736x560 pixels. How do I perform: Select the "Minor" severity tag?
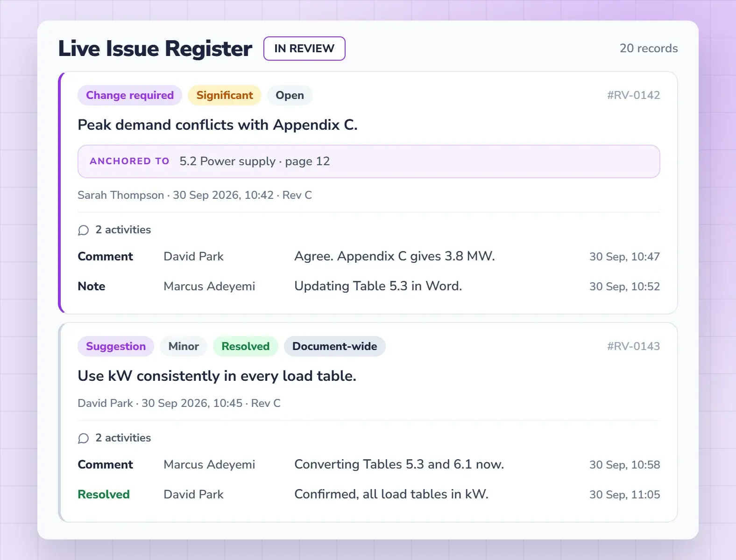click(184, 346)
